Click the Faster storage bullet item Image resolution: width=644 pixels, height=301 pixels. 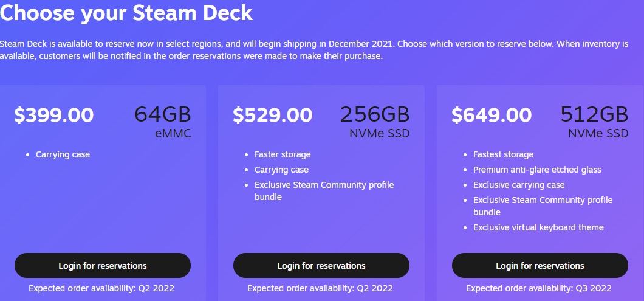pyautogui.click(x=283, y=154)
